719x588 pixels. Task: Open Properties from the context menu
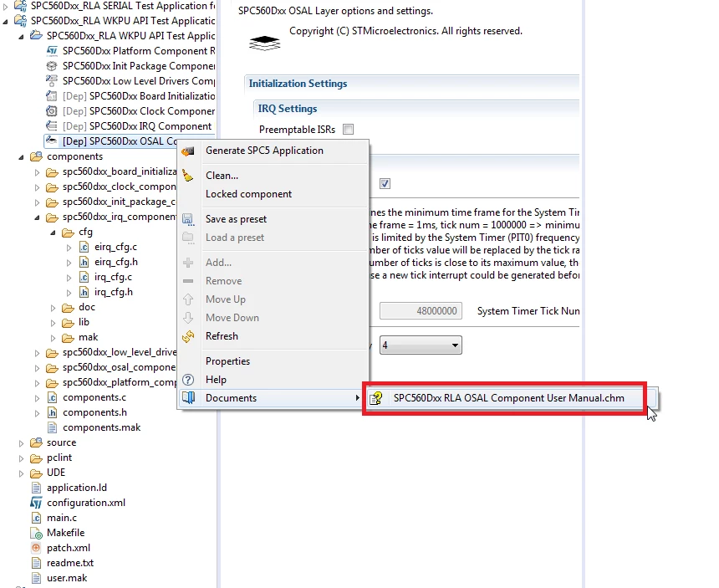[273, 361]
